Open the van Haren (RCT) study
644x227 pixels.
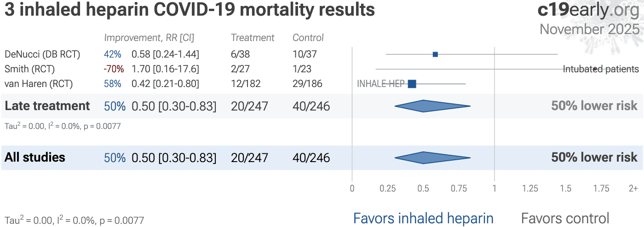(39, 84)
